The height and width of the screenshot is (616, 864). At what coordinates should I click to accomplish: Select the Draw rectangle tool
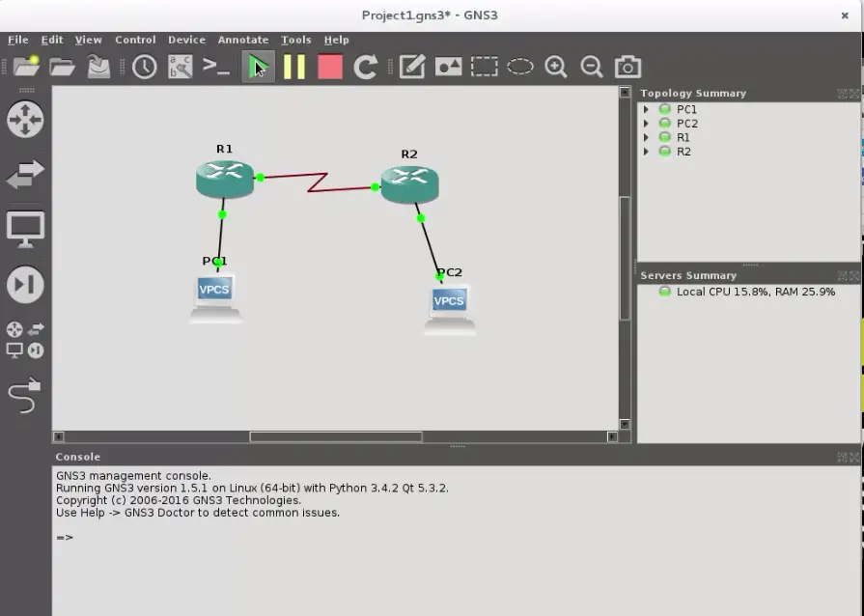[x=484, y=67]
